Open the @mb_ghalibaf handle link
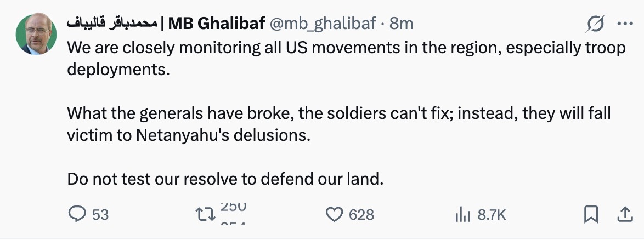 323,23
